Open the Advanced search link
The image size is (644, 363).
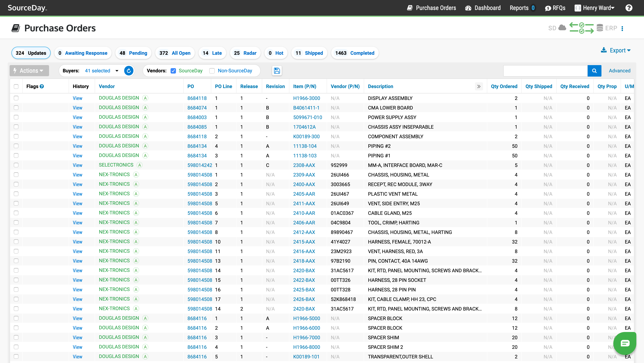tap(619, 71)
